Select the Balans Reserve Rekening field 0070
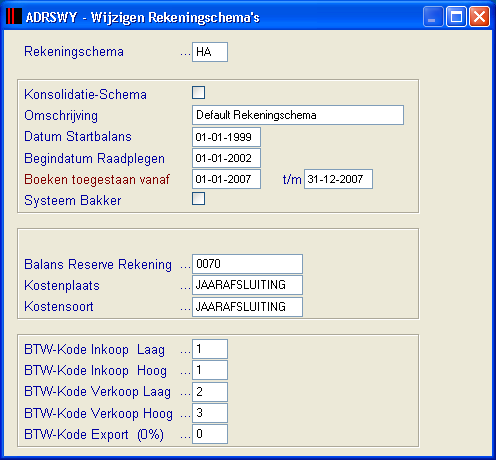496x460 pixels. [247, 264]
